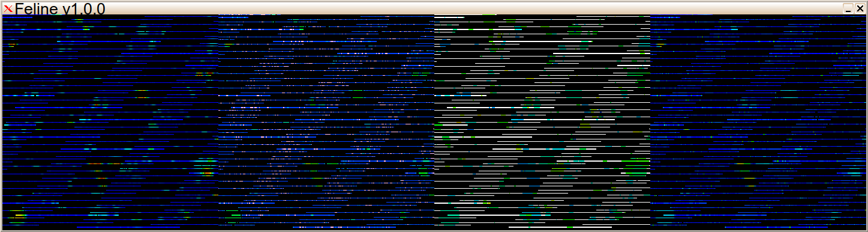Screen dimensions: 868x232
Task: Minimize the Feline window
Action: tap(848, 8)
